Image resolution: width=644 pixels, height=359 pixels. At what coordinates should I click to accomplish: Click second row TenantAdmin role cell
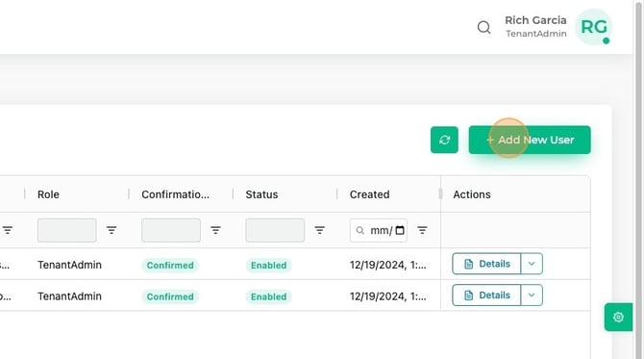click(x=69, y=296)
